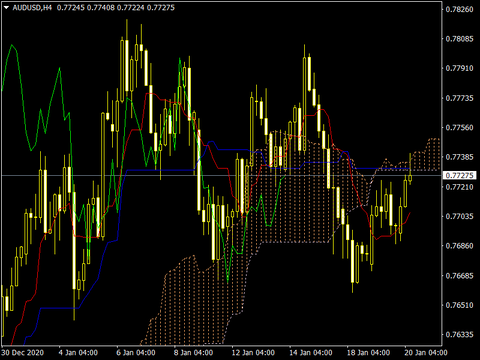Select price scale value 0.77910
480x360 pixels.
pyautogui.click(x=460, y=68)
